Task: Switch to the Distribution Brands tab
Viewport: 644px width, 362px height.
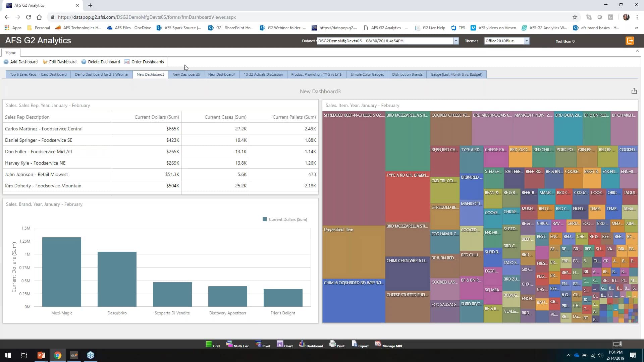Action: click(407, 74)
